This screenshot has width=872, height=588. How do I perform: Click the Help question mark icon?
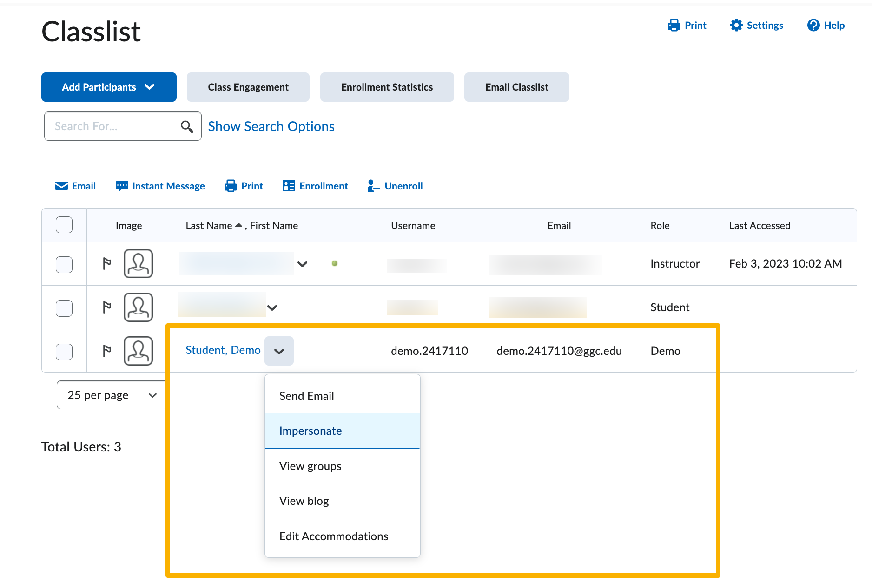tap(813, 26)
